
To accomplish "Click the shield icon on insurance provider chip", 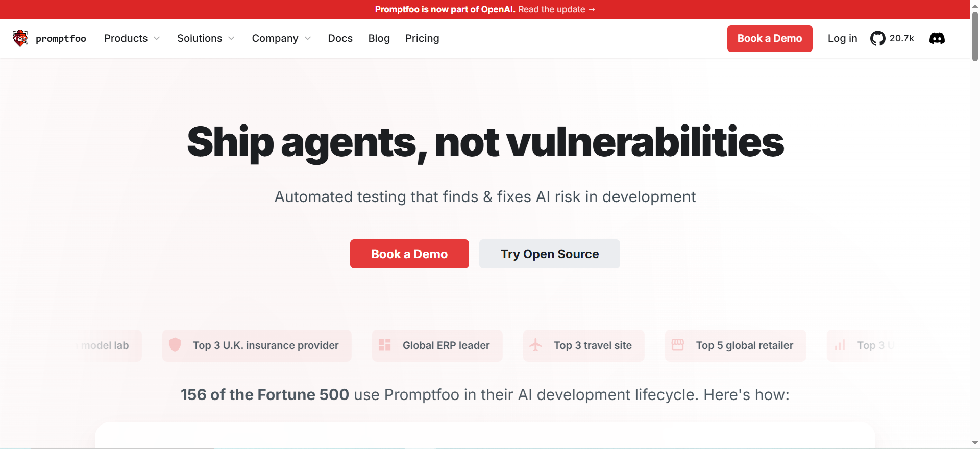I will click(175, 345).
